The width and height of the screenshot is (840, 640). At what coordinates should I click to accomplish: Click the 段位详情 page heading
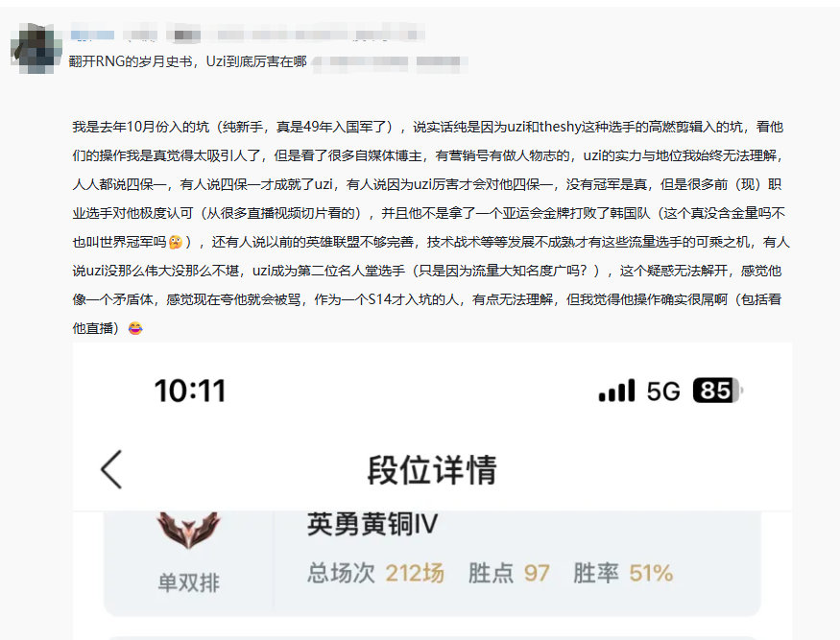click(x=432, y=470)
